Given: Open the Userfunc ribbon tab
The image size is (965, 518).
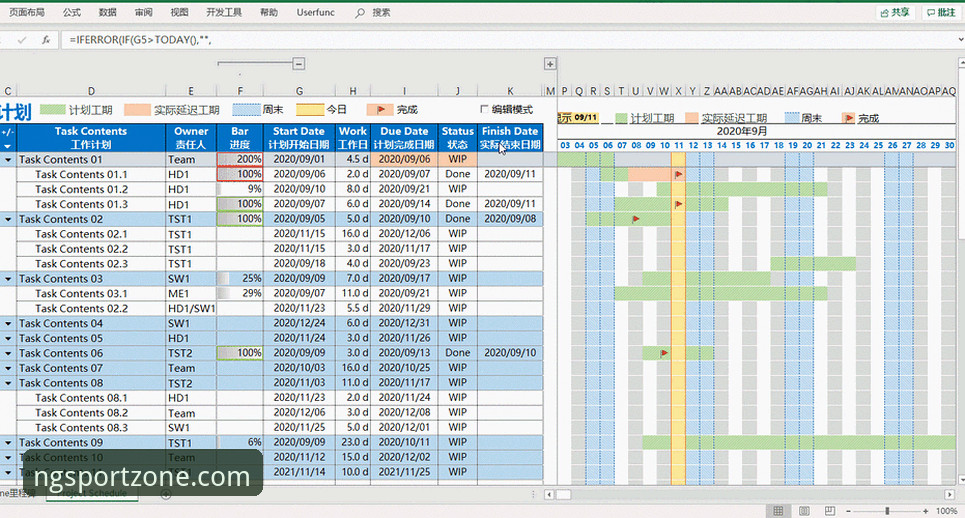Looking at the screenshot, I should (x=315, y=12).
